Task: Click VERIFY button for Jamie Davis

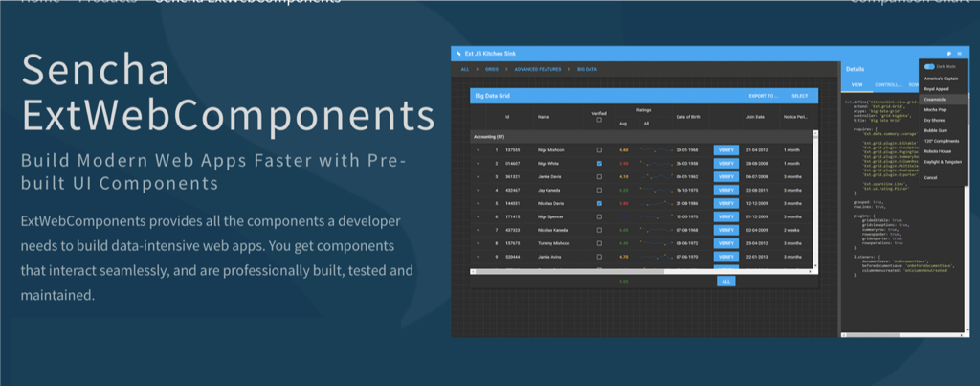Action: 725,177
